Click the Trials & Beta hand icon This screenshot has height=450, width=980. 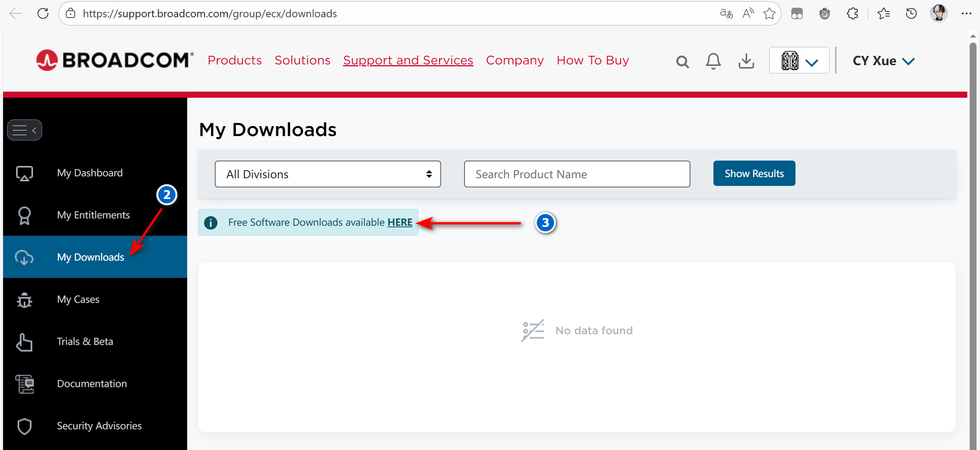[25, 342]
